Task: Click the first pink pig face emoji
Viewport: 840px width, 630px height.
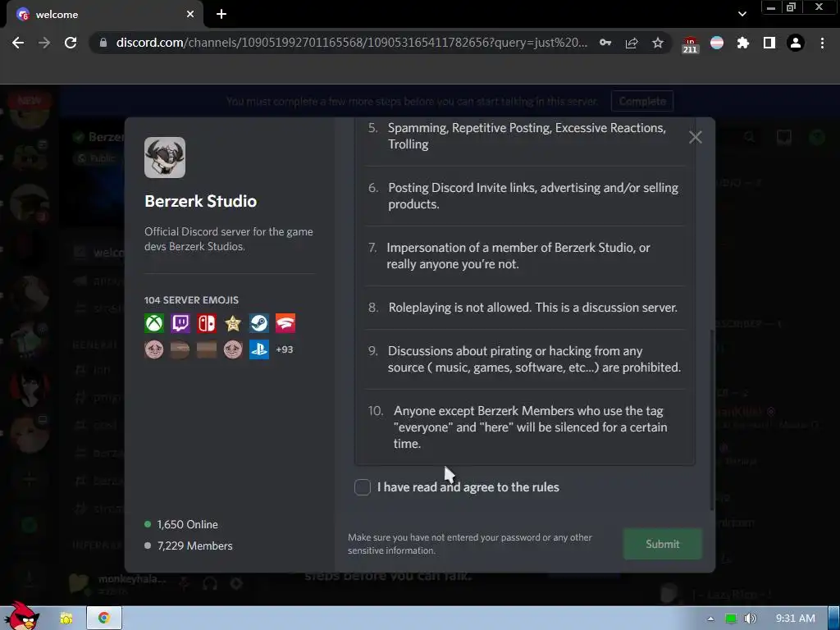Action: coord(154,349)
